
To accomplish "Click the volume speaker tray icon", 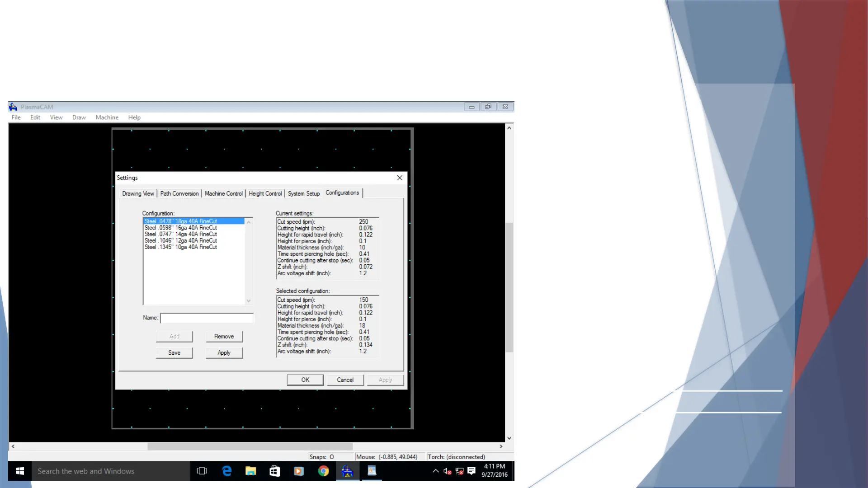I will click(x=447, y=471).
